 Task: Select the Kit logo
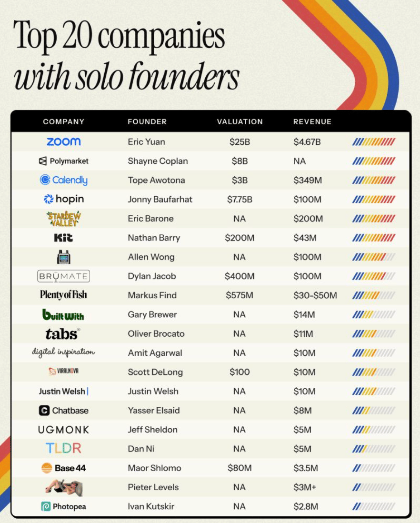tap(63, 238)
